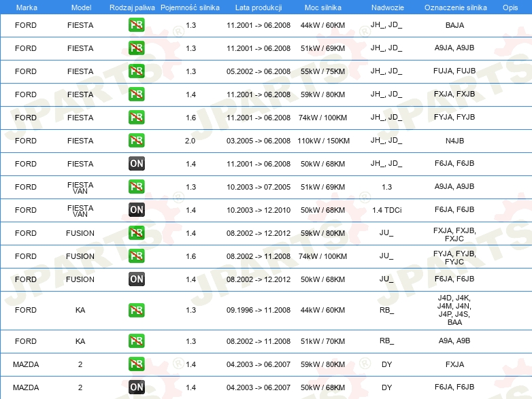Select FORD brand in N4JB row
This screenshot has height=399, width=532.
click(26, 141)
